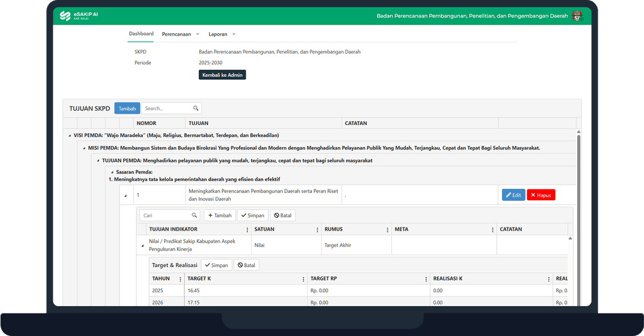Collapse the MISI PEMDA tree row
Viewport: 644px width, 336px height.
83,148
